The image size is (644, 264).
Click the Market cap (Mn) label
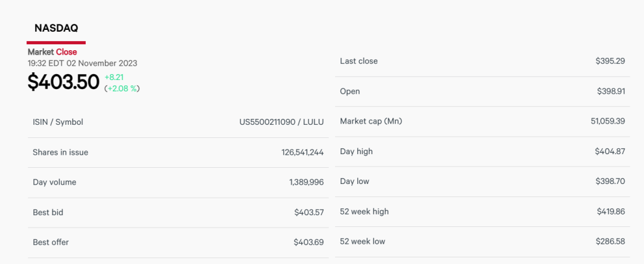(371, 121)
